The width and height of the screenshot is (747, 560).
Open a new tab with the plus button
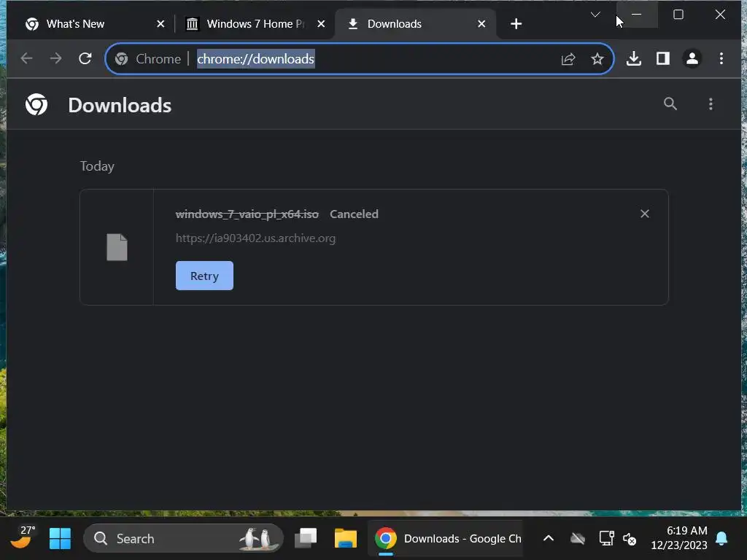[x=516, y=24]
